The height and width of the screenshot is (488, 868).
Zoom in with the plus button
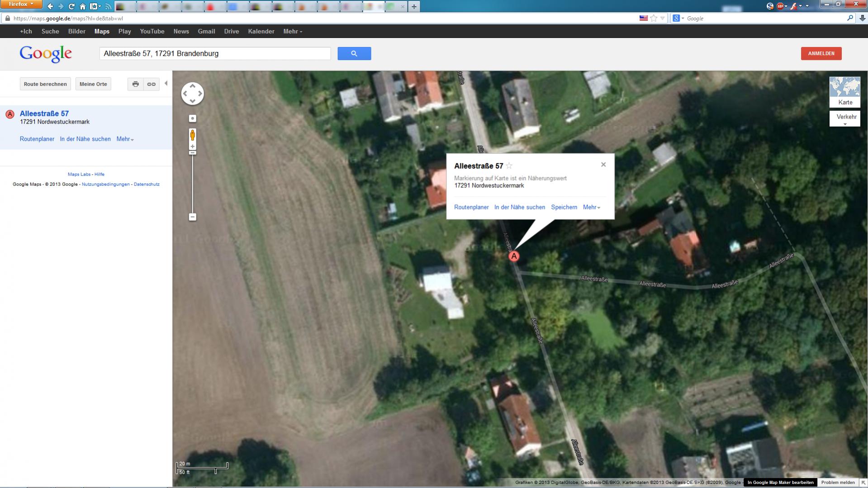[x=193, y=147]
